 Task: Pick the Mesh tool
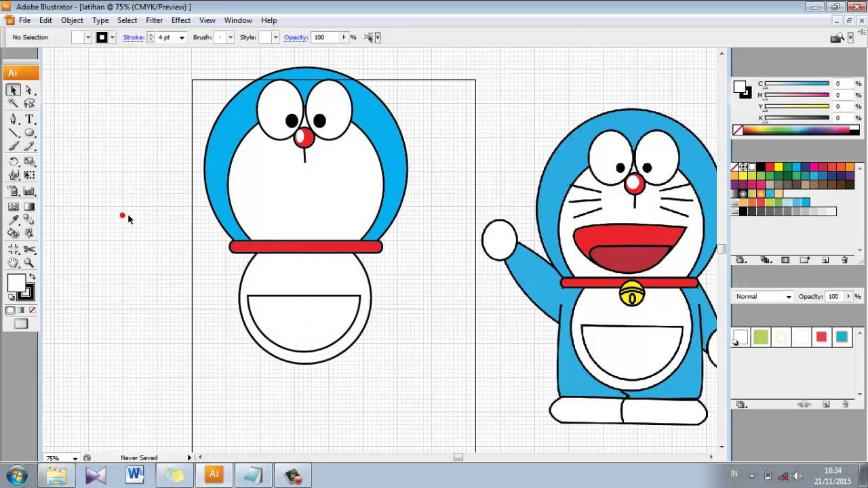tap(13, 207)
